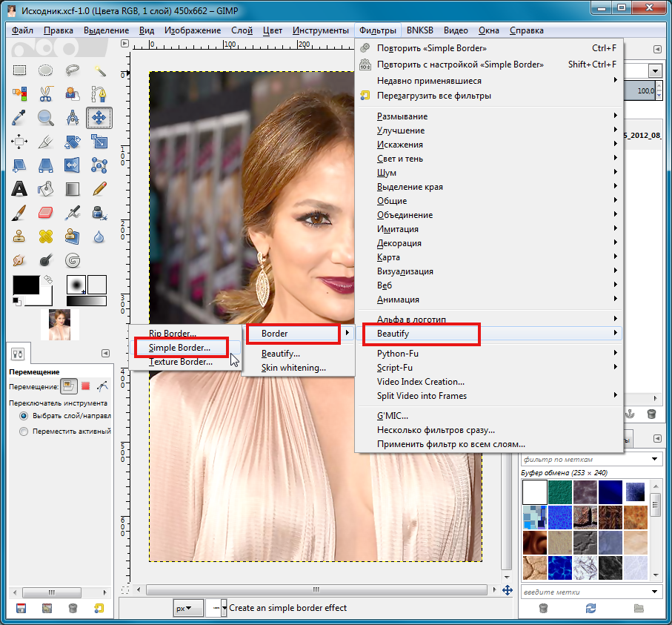Swap foreground and background colors
The image size is (672, 625).
[x=48, y=280]
